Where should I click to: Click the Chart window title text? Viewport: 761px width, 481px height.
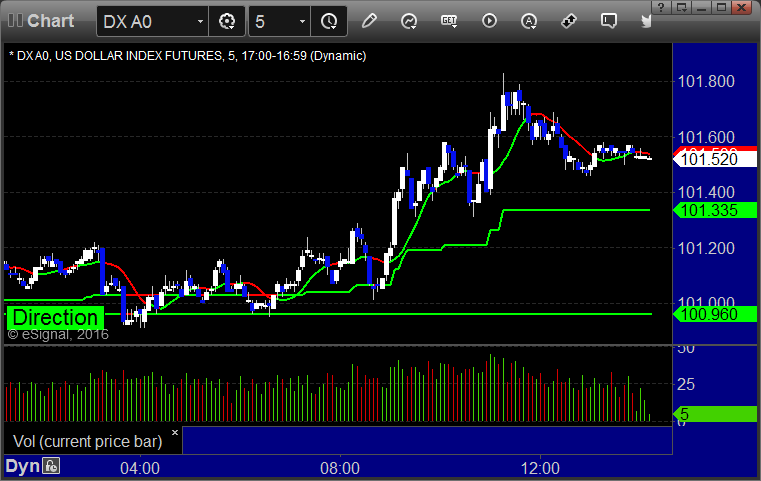click(x=50, y=21)
